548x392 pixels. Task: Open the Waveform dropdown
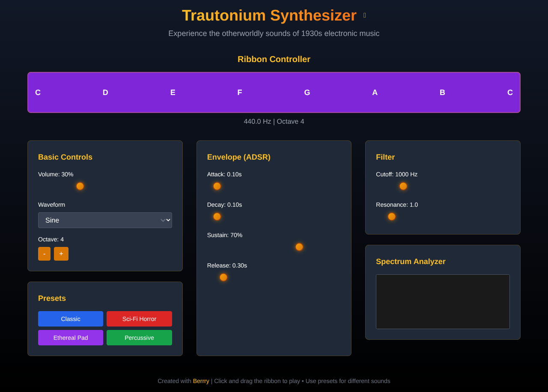tap(105, 220)
